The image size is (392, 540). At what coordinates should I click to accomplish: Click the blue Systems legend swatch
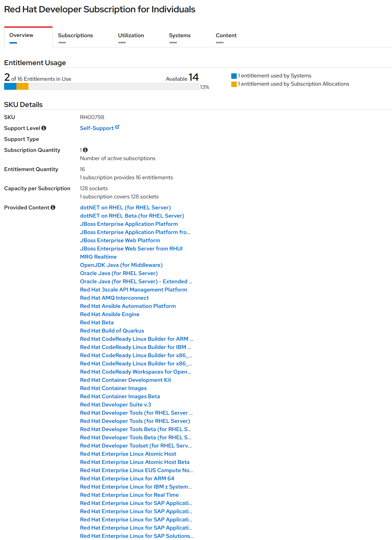pos(234,76)
